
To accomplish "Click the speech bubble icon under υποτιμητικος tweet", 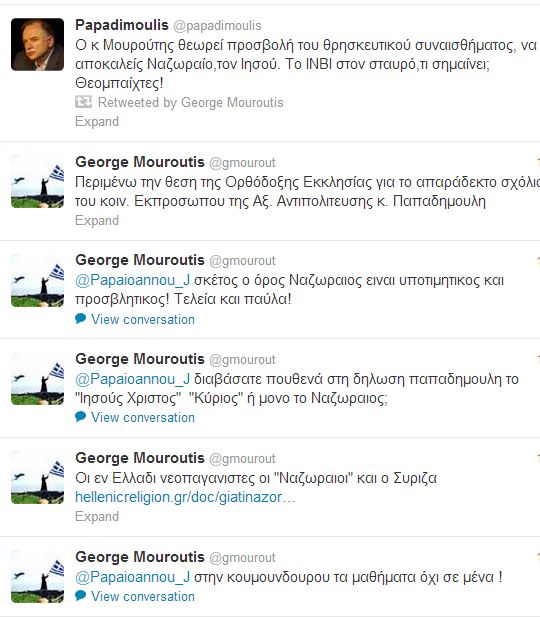I will [80, 318].
